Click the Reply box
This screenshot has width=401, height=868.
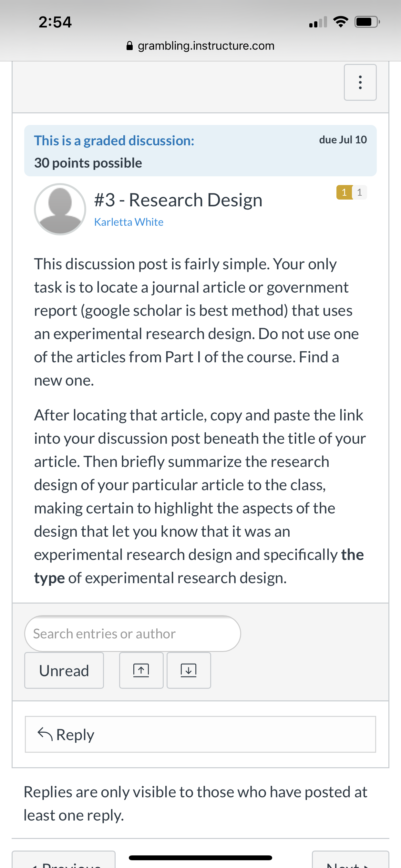[200, 734]
